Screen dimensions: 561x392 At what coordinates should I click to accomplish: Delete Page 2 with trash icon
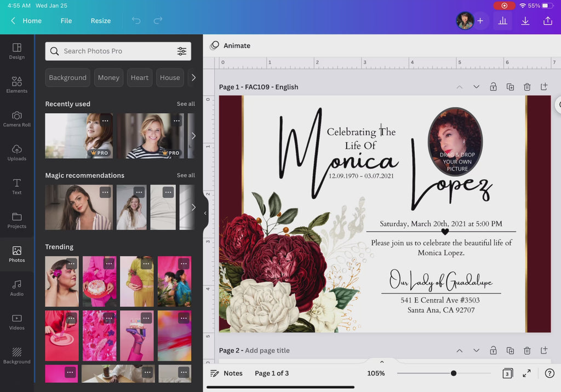(x=527, y=350)
